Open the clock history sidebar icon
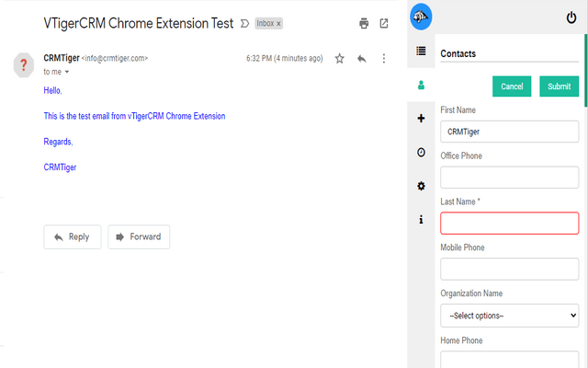 click(421, 152)
